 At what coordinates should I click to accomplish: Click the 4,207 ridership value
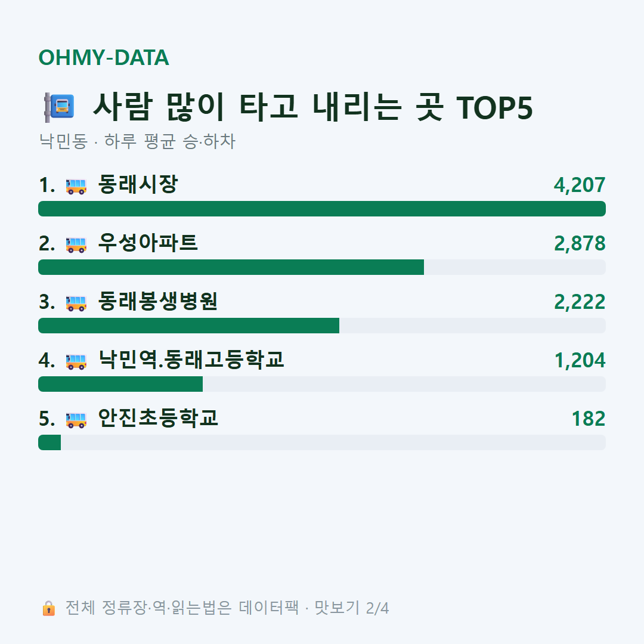pos(580,185)
